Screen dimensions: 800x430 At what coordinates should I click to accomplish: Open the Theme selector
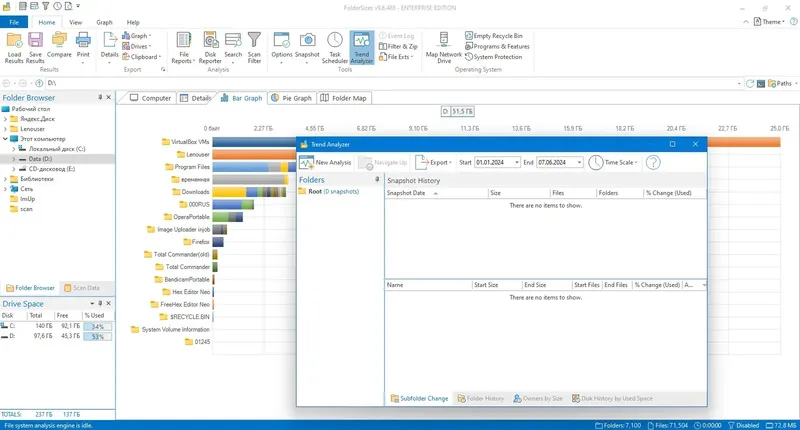[769, 22]
